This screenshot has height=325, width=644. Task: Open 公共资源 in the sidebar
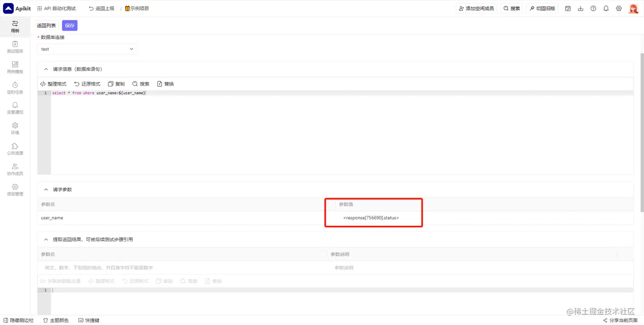[x=15, y=149]
